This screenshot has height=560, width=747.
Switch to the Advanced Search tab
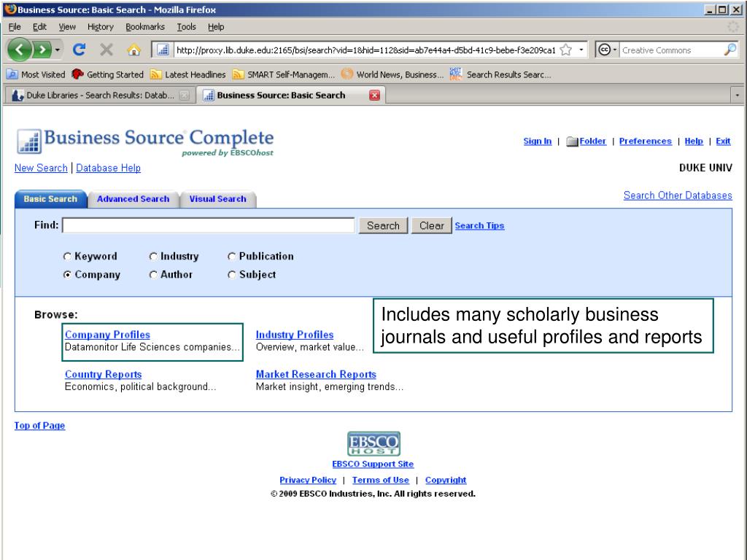point(133,199)
